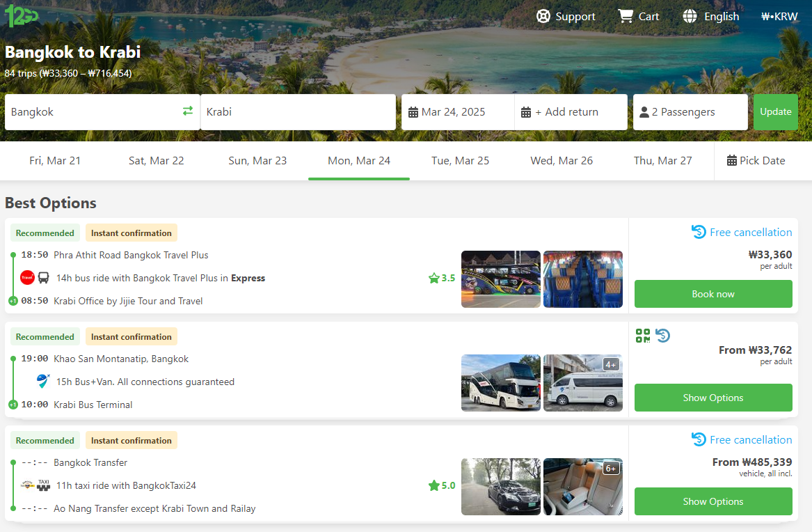Select the Mon, Mar 24 date tab

[359, 161]
